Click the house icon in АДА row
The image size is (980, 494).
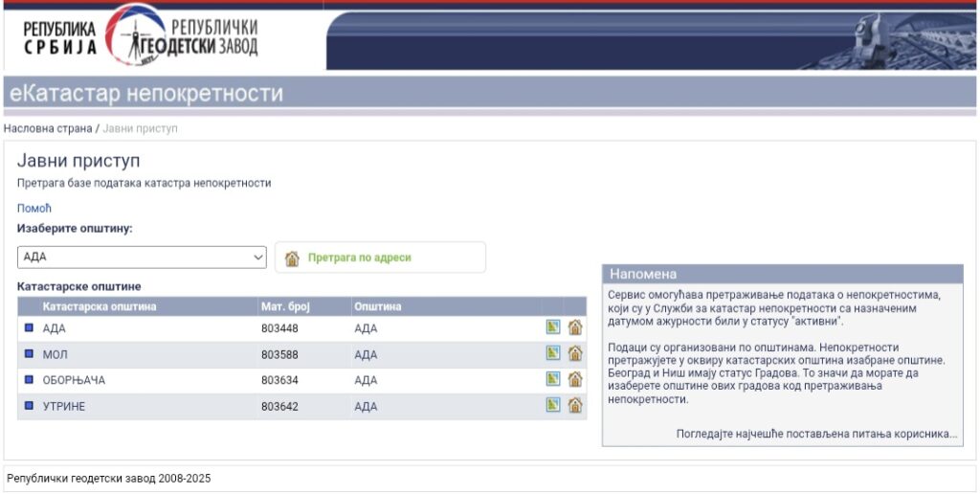(x=575, y=327)
